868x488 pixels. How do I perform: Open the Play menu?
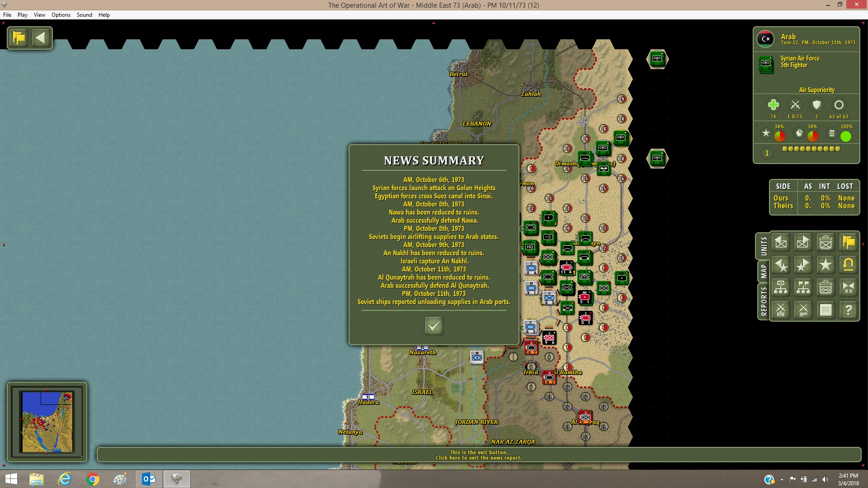coord(23,15)
